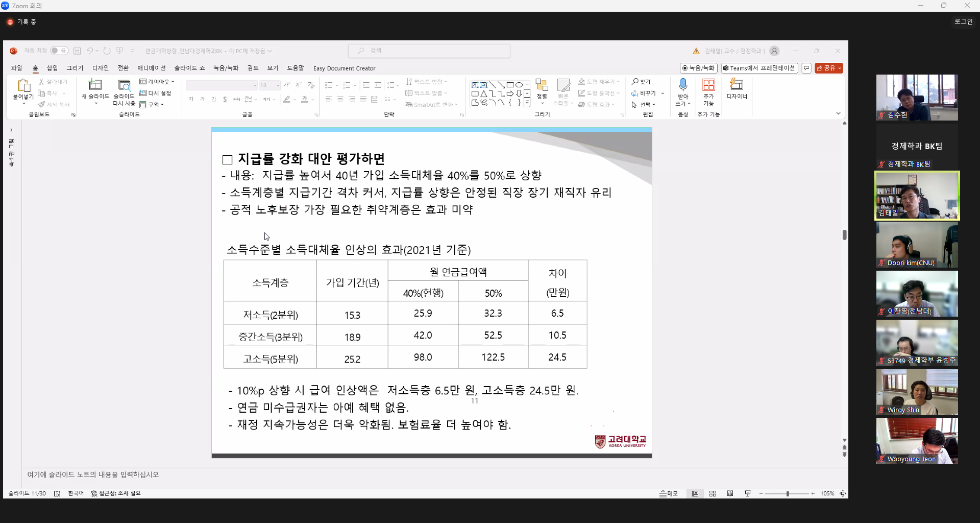Click the Clear All Formatting icon
The image size is (980, 523).
311,85
